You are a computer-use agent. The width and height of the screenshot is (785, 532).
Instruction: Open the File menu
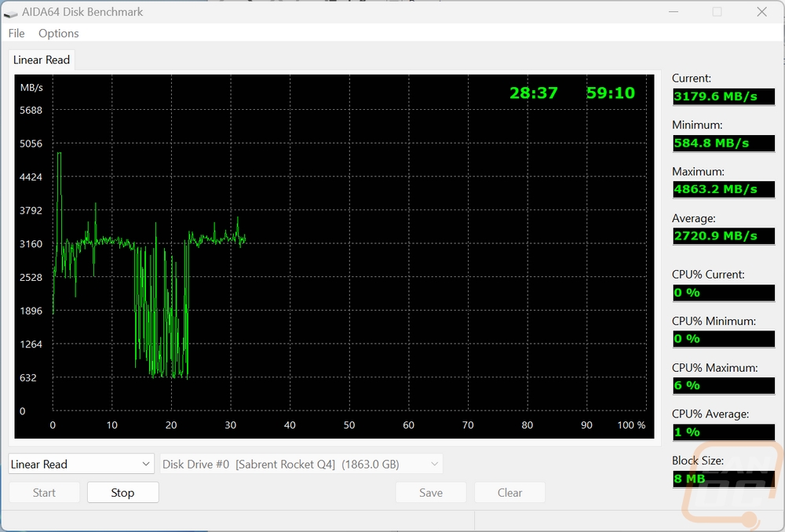tap(16, 33)
